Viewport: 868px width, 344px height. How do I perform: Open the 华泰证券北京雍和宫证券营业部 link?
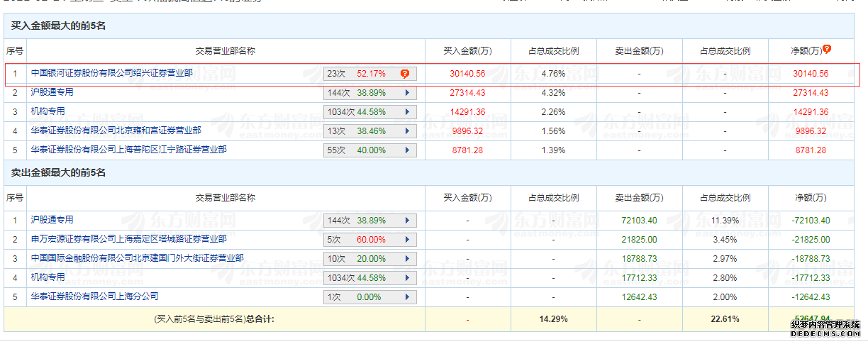click(116, 131)
